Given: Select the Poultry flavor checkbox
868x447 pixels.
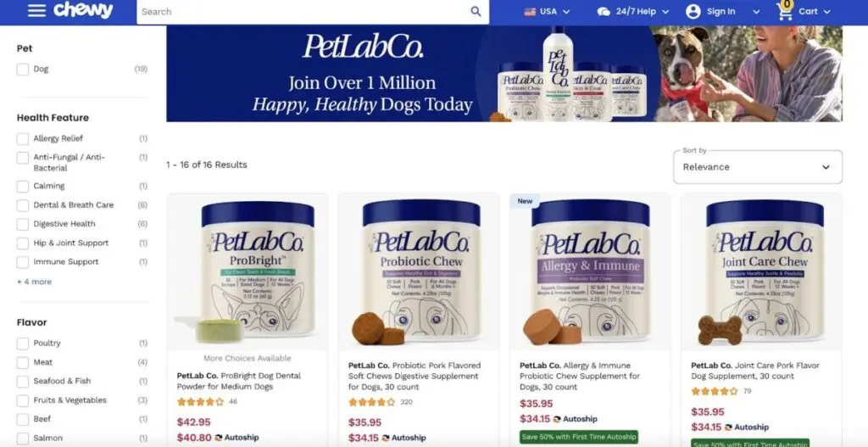Looking at the screenshot, I should pyautogui.click(x=23, y=344).
